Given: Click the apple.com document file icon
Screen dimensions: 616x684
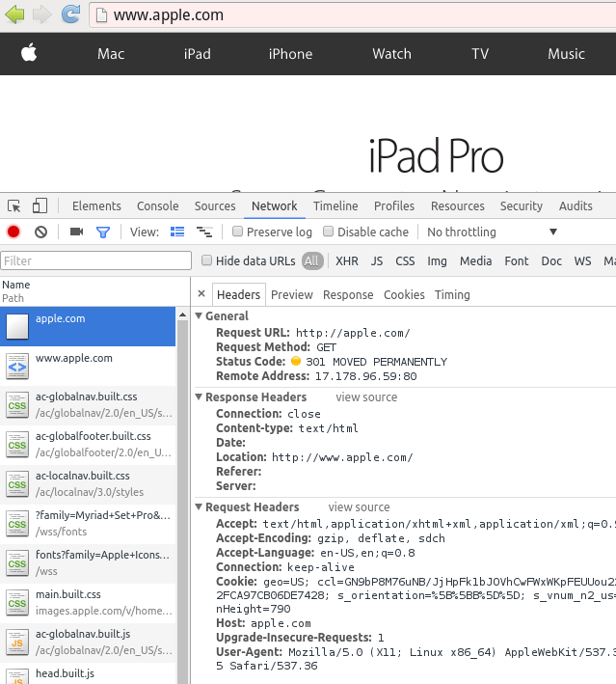Looking at the screenshot, I should click(x=17, y=326).
